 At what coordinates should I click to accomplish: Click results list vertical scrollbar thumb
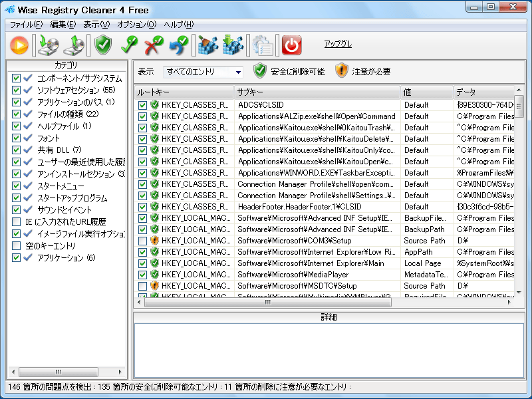click(x=519, y=106)
